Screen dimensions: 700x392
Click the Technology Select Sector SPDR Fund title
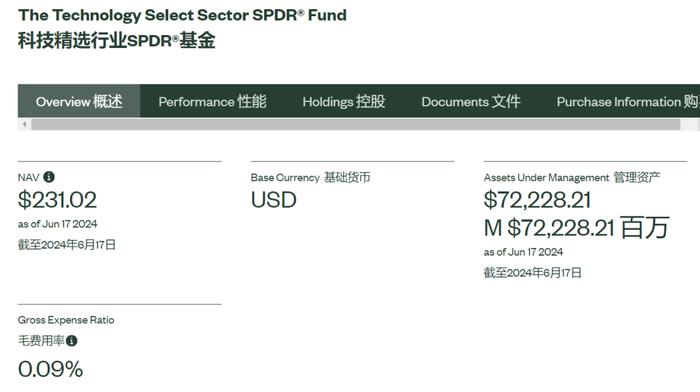(x=182, y=15)
